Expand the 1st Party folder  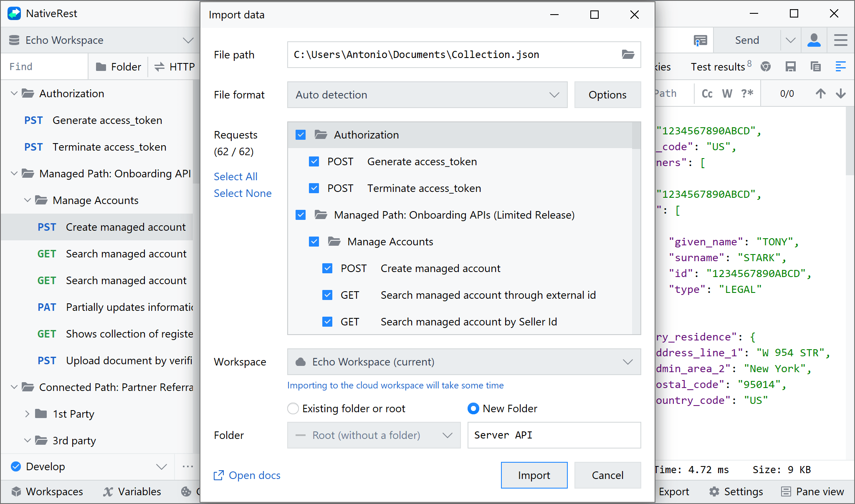[27, 414]
